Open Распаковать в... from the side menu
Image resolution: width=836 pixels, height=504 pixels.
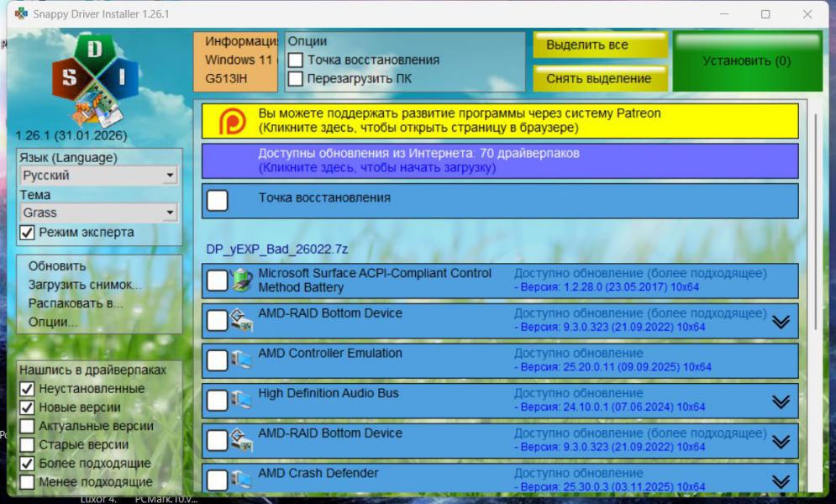tap(76, 303)
